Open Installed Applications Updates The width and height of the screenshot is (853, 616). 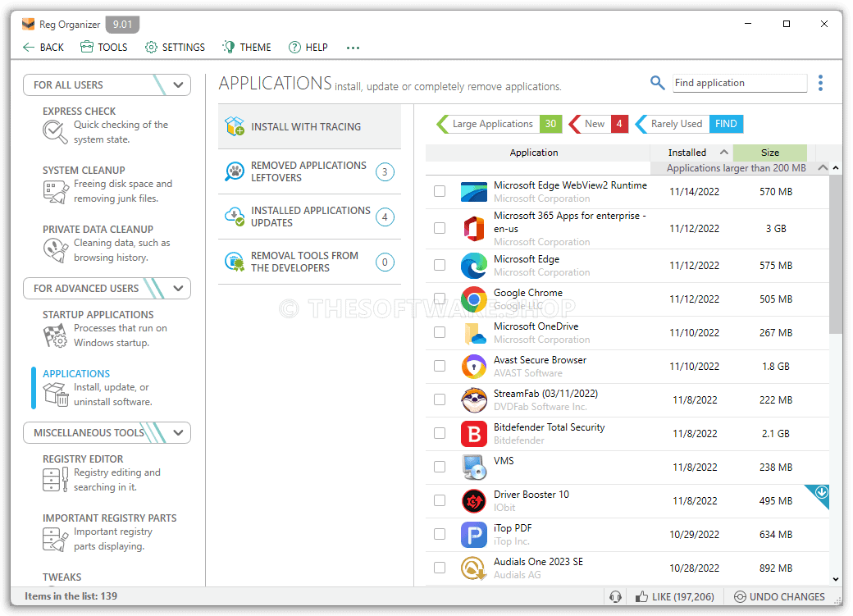coord(309,217)
